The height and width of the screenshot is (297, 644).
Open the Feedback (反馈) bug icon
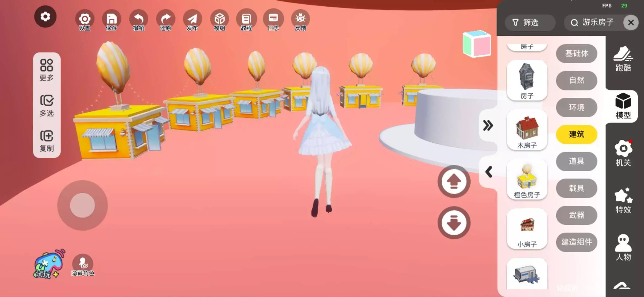(x=300, y=21)
